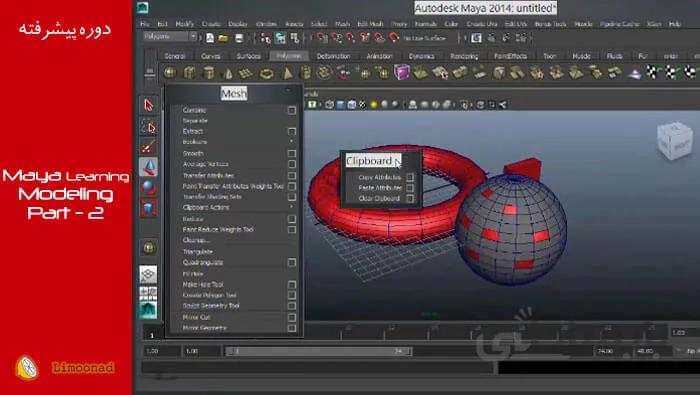Select the Scale tool cube icon
The width and height of the screenshot is (700, 395).
click(x=149, y=208)
